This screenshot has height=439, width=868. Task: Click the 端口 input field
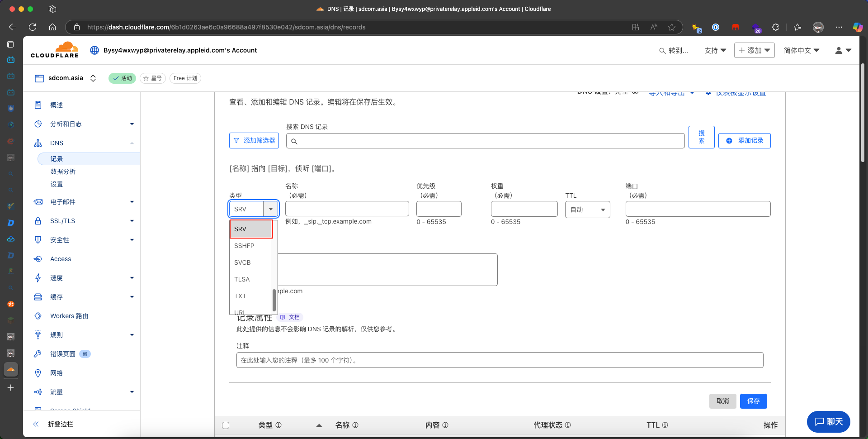[698, 209]
